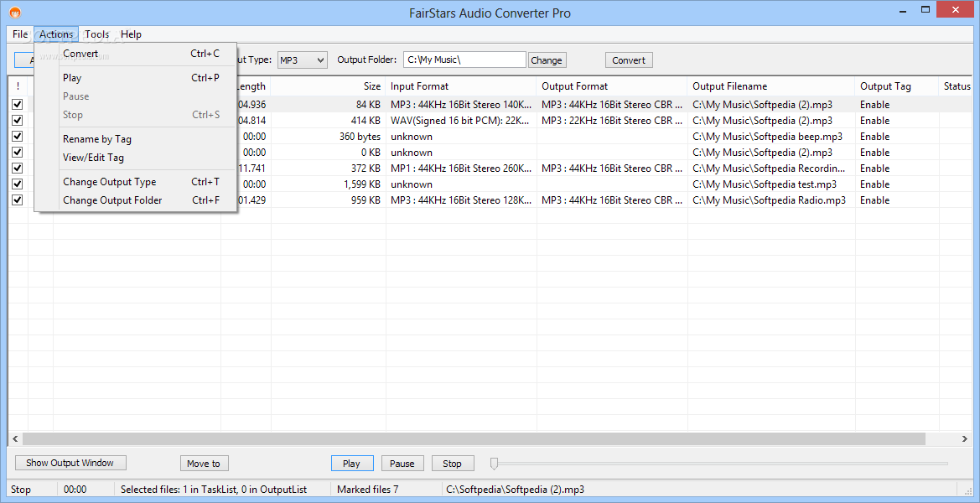Choose Play from the Actions menu
The image size is (980, 503).
click(136, 78)
